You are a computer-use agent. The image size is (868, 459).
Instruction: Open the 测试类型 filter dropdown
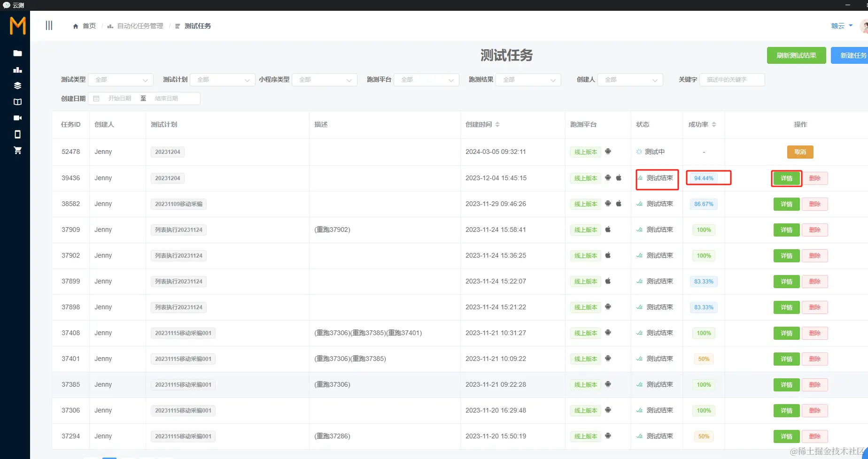coord(121,80)
